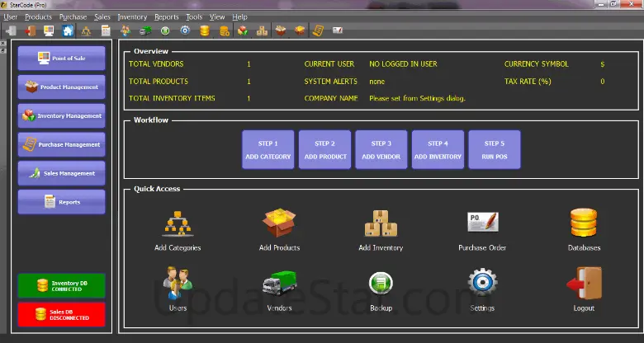
Task: Open the Purchase Order icon
Action: tap(482, 223)
